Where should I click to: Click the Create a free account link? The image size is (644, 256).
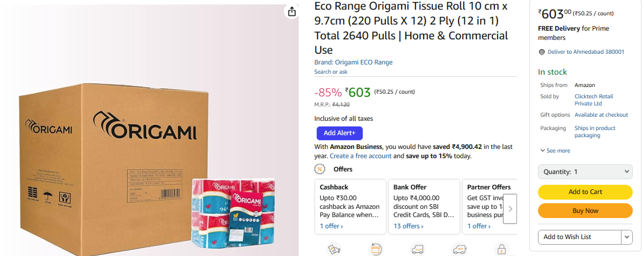361,156
